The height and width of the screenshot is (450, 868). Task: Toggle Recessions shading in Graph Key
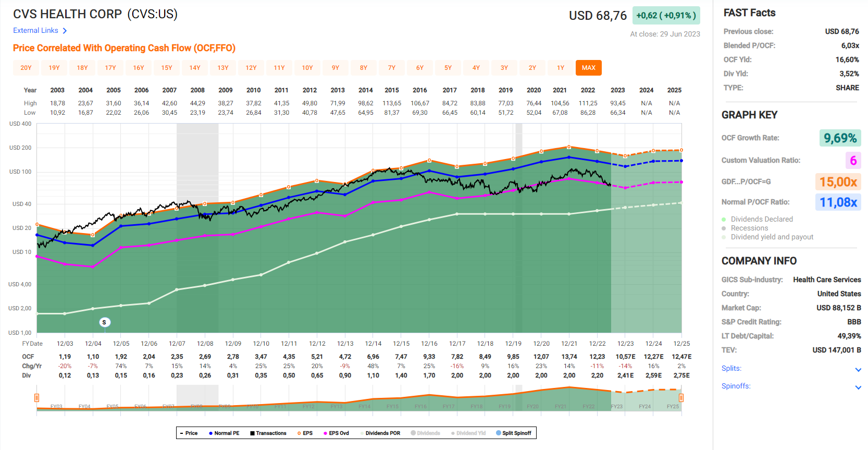click(749, 228)
